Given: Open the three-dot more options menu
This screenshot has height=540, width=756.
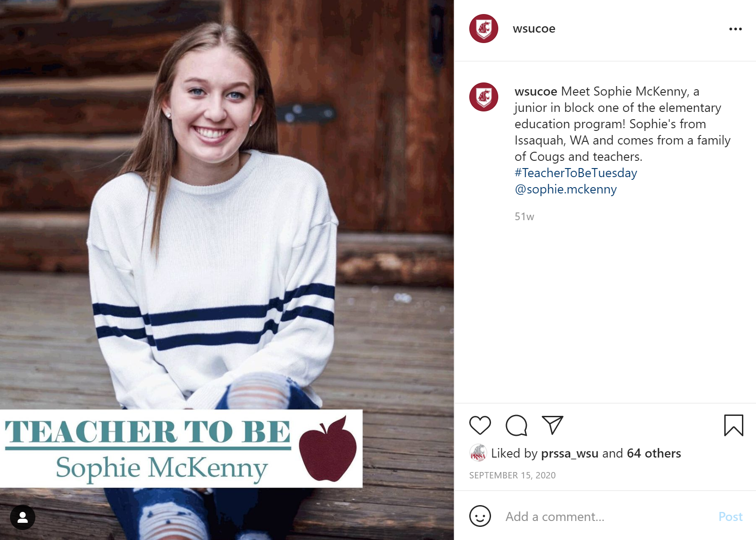Looking at the screenshot, I should (735, 29).
